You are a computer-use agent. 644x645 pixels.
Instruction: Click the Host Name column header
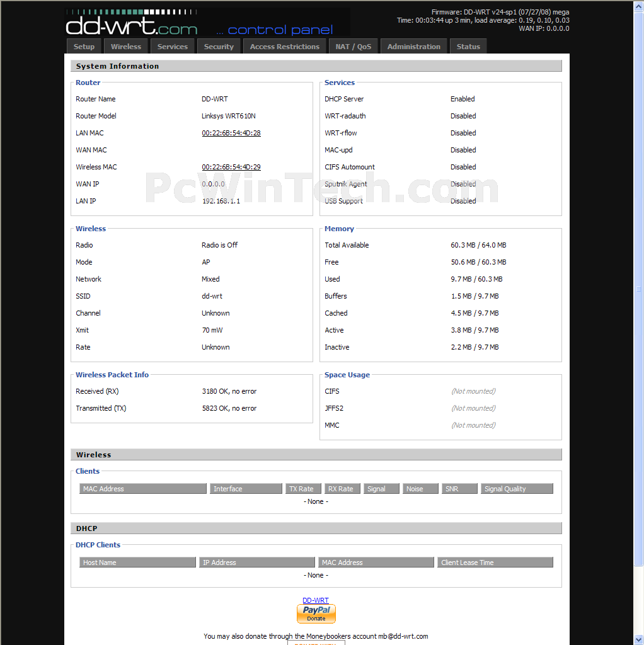point(137,562)
